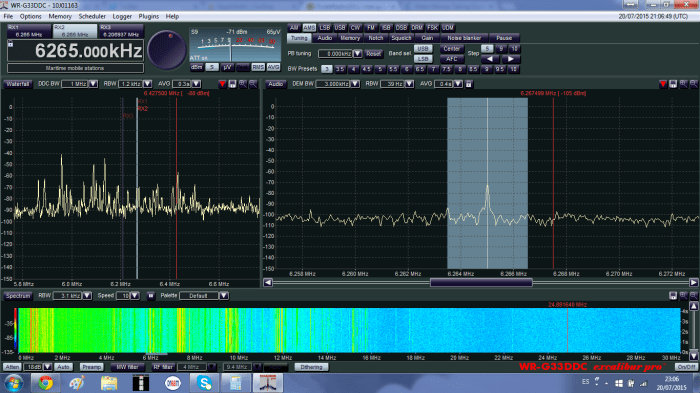Save the wideband waterfall using floppy icon
Viewport: 700px width, 393px height.
pos(673,296)
